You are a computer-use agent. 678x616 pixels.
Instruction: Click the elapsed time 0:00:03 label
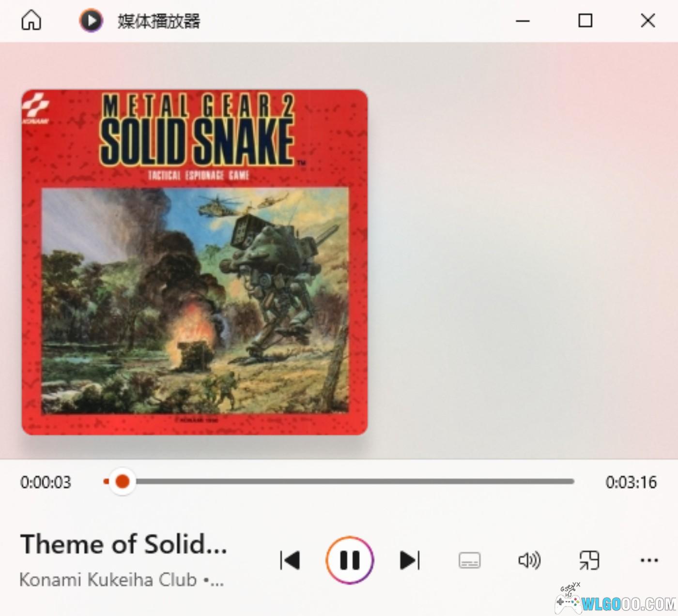click(x=46, y=482)
